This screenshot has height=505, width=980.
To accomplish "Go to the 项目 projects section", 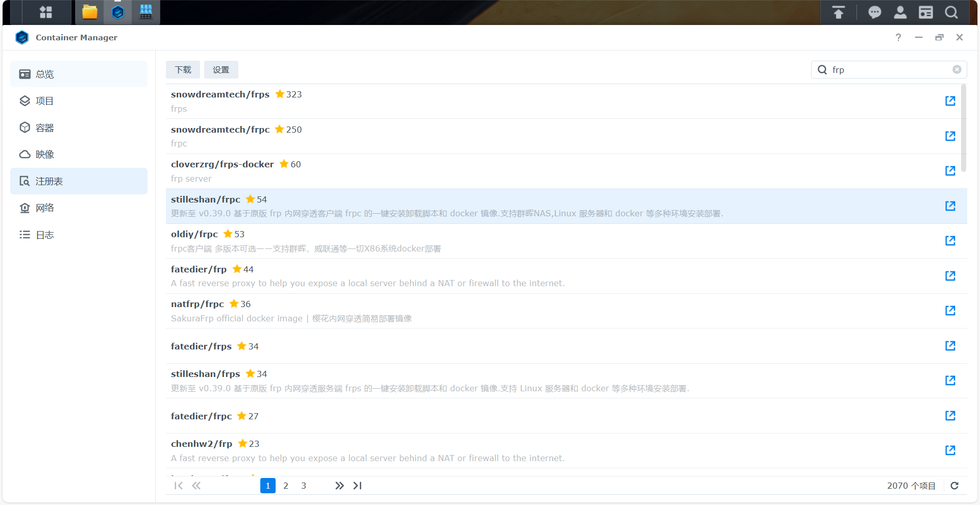I will [x=79, y=101].
